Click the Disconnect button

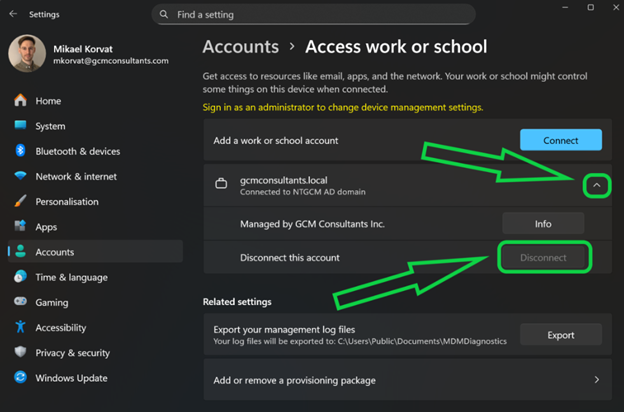pyautogui.click(x=543, y=258)
